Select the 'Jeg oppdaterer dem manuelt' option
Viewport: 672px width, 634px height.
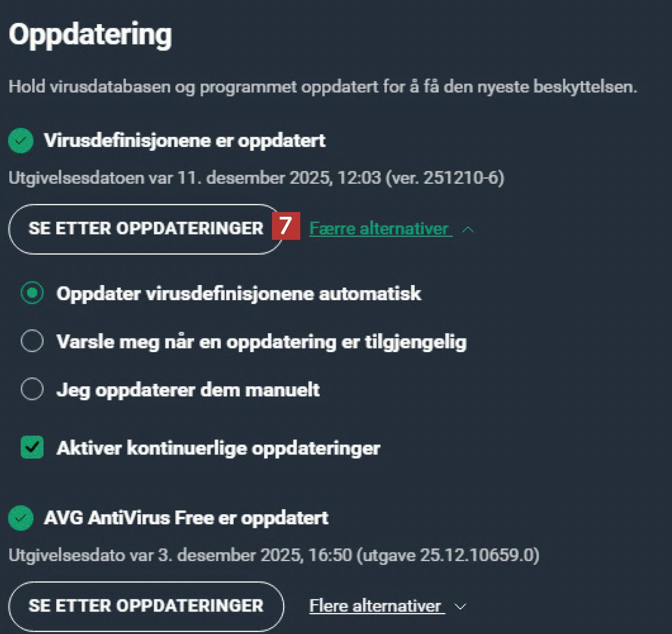pos(32,389)
